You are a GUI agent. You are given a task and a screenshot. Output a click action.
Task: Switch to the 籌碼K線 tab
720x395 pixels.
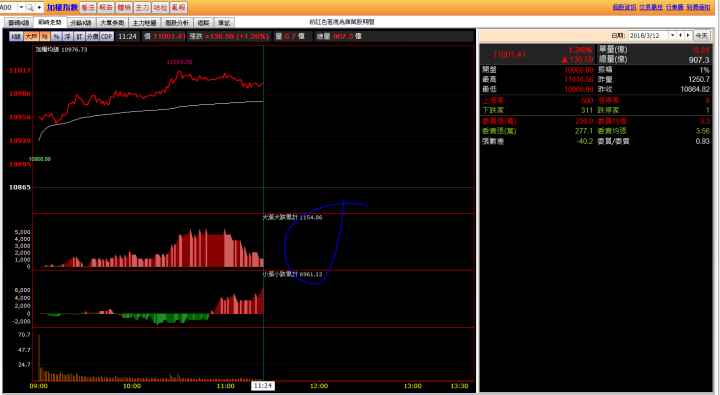[x=19, y=23]
